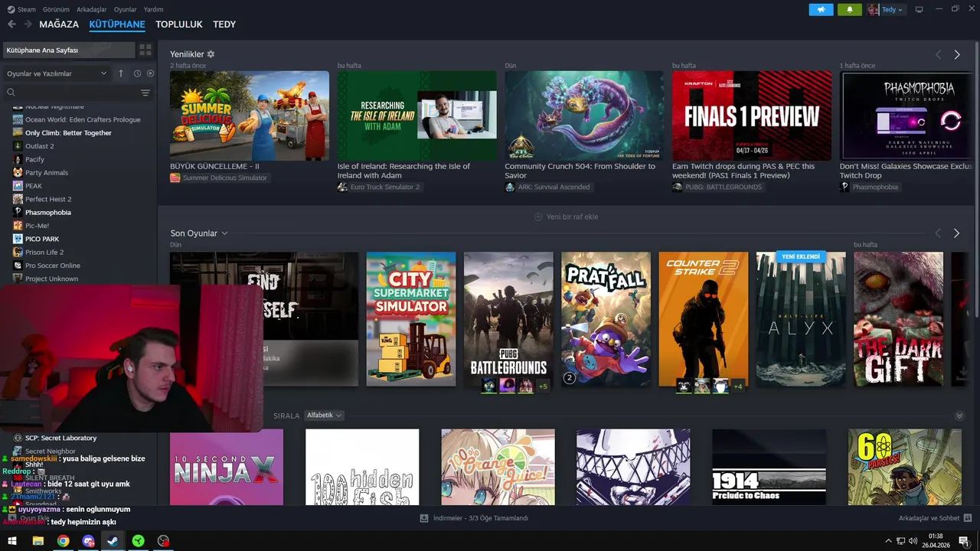This screenshot has height=551, width=980.
Task: Show next Yenilikler news items
Action: click(956, 55)
